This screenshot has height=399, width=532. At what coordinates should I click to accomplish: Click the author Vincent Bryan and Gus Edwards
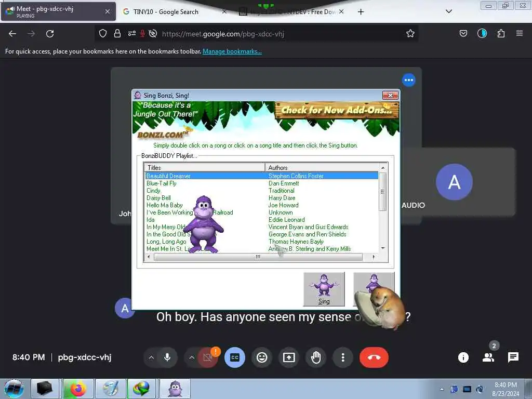309,227
